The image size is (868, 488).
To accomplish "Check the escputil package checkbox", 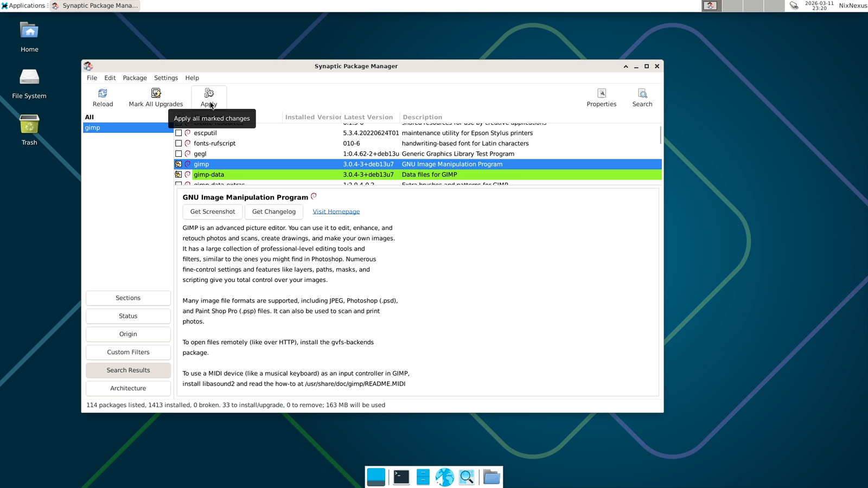I will [179, 133].
